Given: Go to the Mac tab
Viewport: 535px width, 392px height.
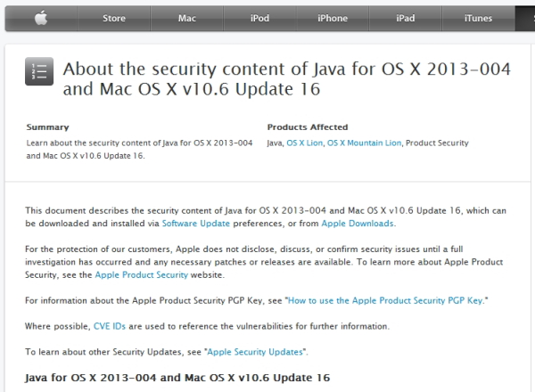Looking at the screenshot, I should [x=186, y=18].
